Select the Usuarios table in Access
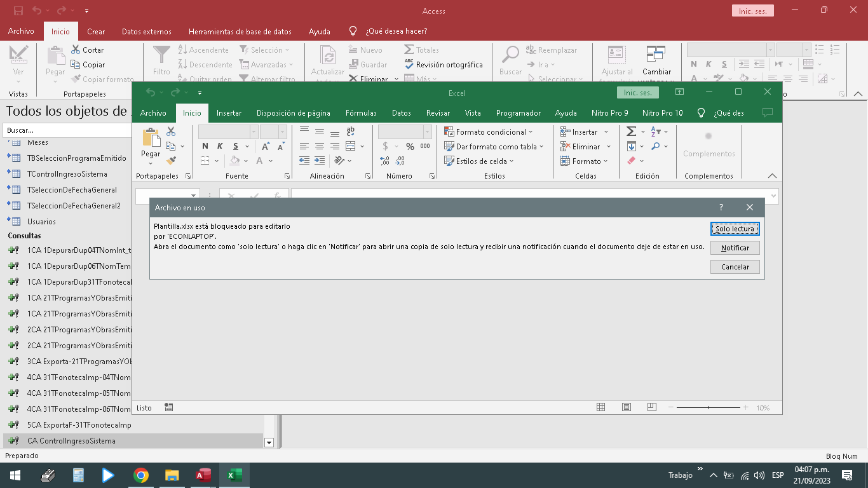Screen dimensions: 868x488 [41, 222]
